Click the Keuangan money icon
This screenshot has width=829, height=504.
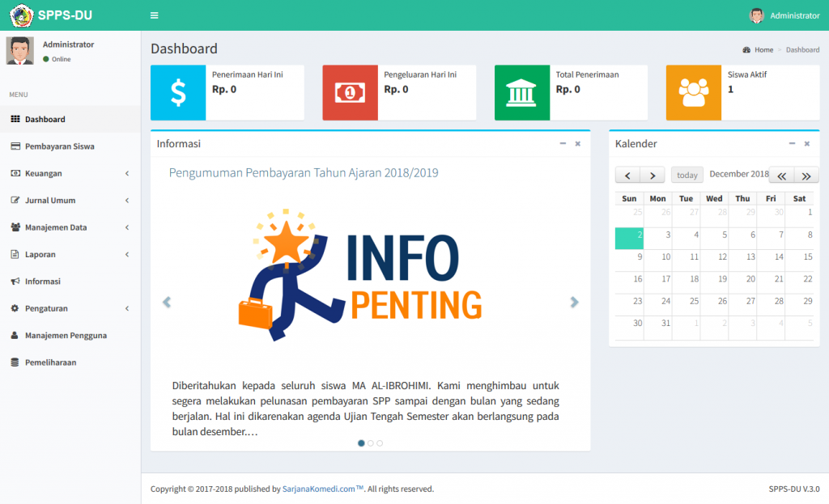(x=15, y=173)
